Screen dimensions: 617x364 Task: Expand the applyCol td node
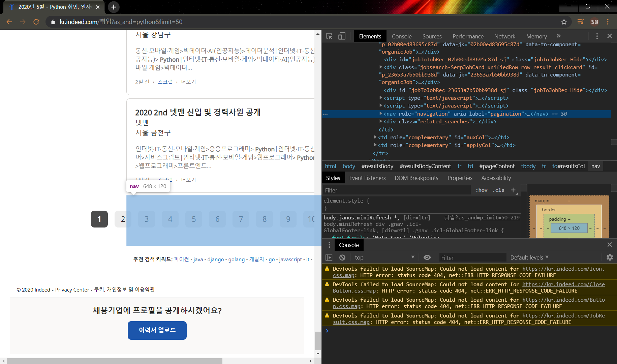[375, 145]
